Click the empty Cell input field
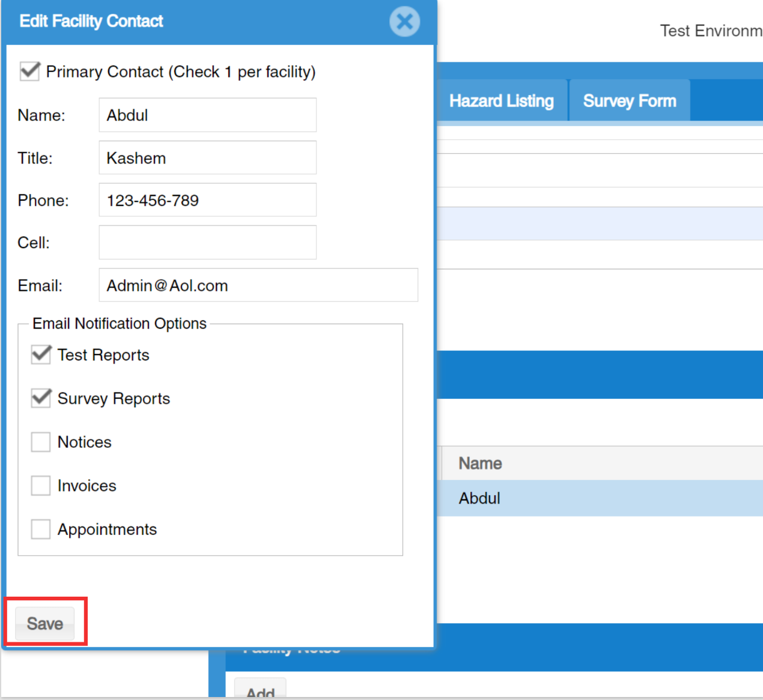Viewport: 763px width, 700px height. 207,242
